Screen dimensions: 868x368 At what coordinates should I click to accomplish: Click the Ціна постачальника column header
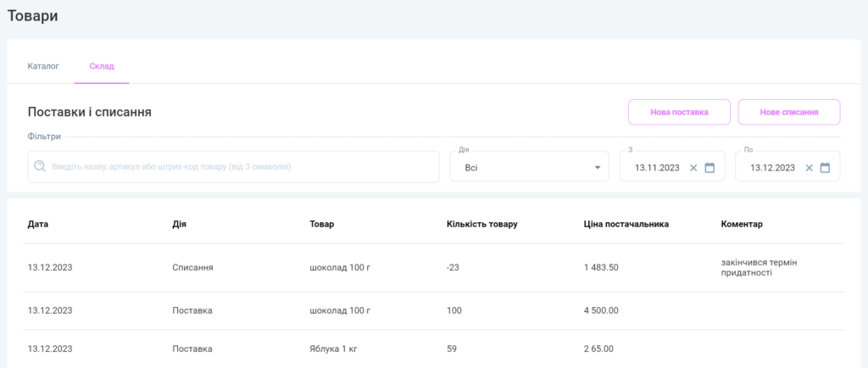coord(626,224)
